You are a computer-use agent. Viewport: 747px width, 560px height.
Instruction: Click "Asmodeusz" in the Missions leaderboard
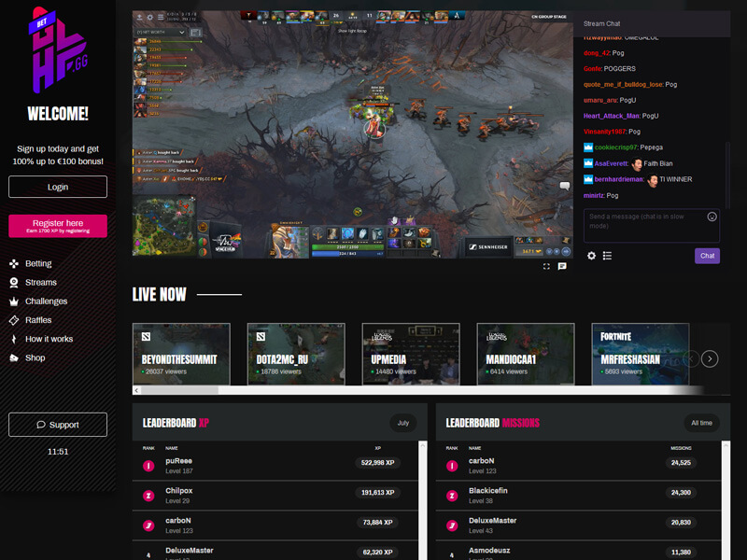pyautogui.click(x=489, y=551)
